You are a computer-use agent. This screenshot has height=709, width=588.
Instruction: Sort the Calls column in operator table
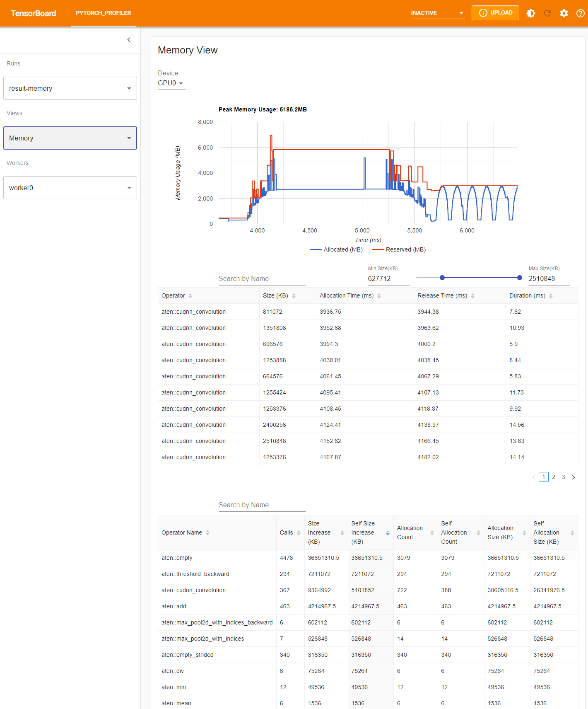(x=299, y=533)
